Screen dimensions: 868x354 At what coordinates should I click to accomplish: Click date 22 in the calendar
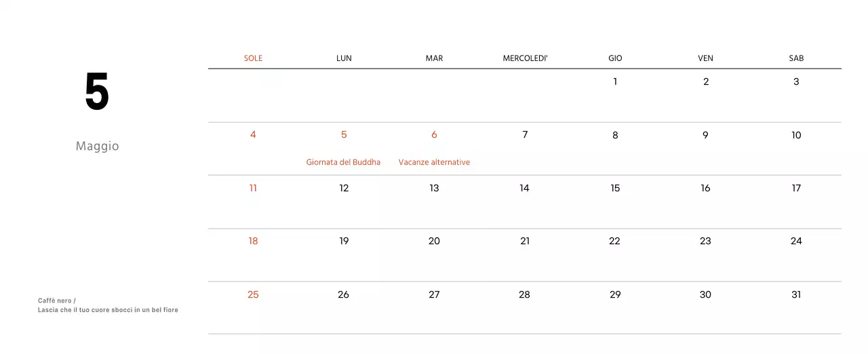pyautogui.click(x=614, y=241)
